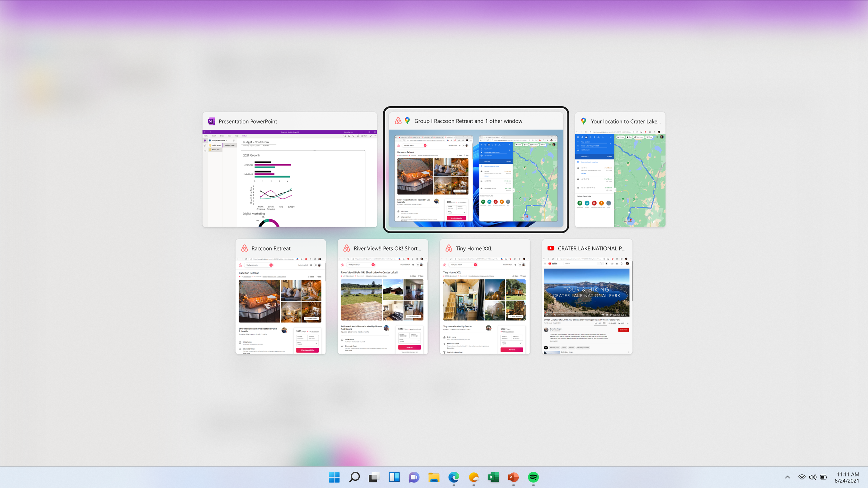Open Spotify from the taskbar
868x488 pixels.
[533, 477]
